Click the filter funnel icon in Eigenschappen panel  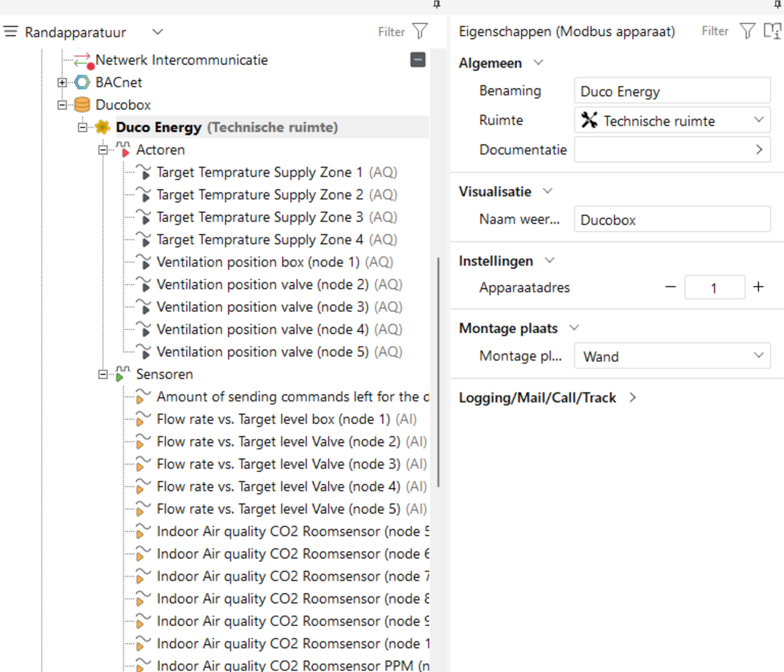[x=747, y=31]
